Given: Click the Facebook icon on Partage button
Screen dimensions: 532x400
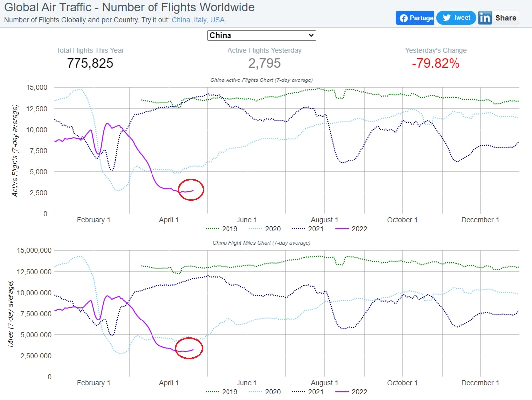Looking at the screenshot, I should click(x=403, y=18).
